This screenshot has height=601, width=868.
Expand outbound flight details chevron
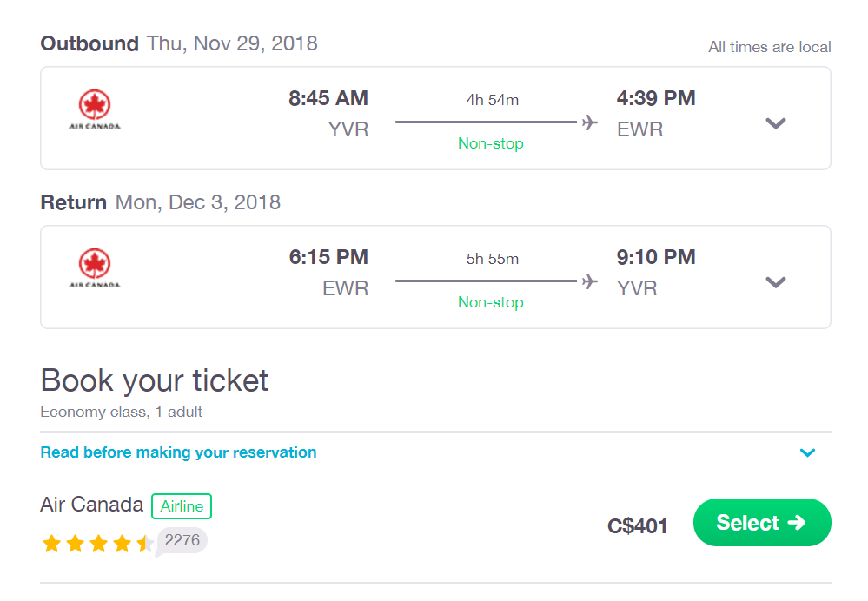click(x=776, y=123)
